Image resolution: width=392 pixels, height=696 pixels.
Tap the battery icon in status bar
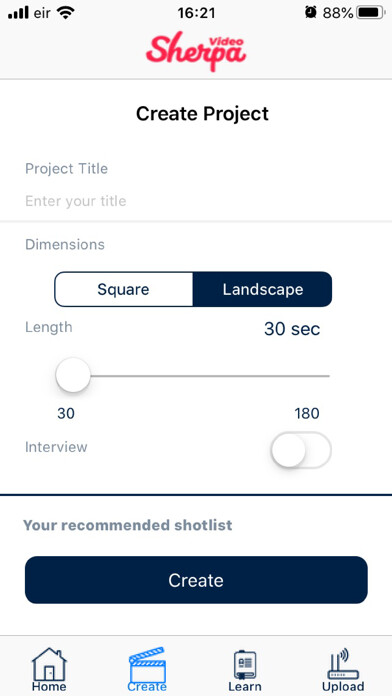pos(370,13)
